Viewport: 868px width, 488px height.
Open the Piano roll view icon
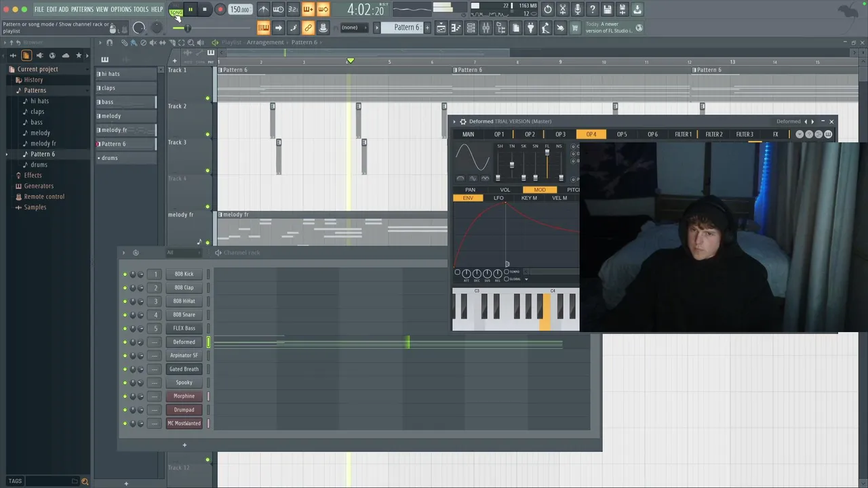click(x=456, y=28)
